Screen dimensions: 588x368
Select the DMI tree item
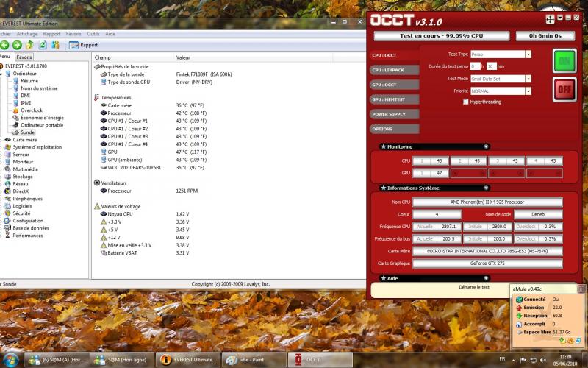coord(26,96)
